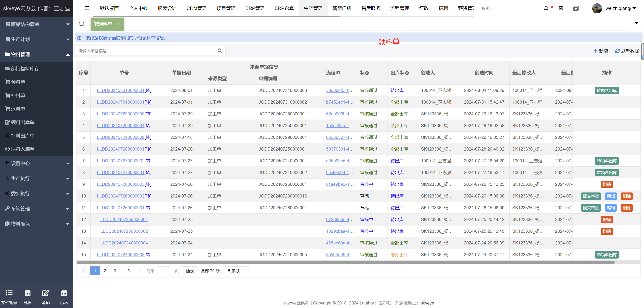This screenshot has height=308, width=644.
Task: Click the fullscreen icon in top bar
Action: pyautogui.click(x=561, y=8)
